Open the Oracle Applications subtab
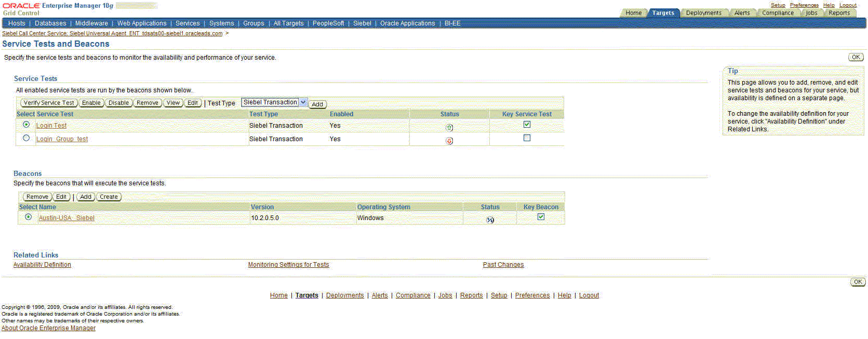868x339 pixels. [x=407, y=23]
